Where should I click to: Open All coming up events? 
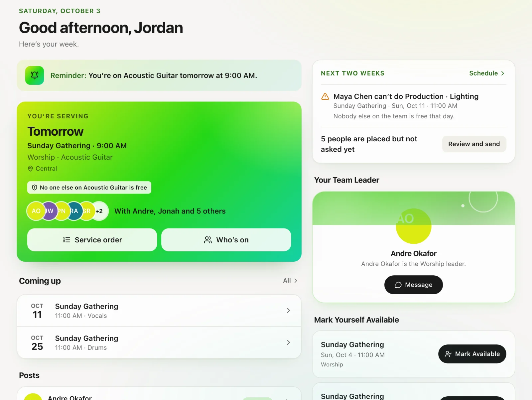click(290, 281)
